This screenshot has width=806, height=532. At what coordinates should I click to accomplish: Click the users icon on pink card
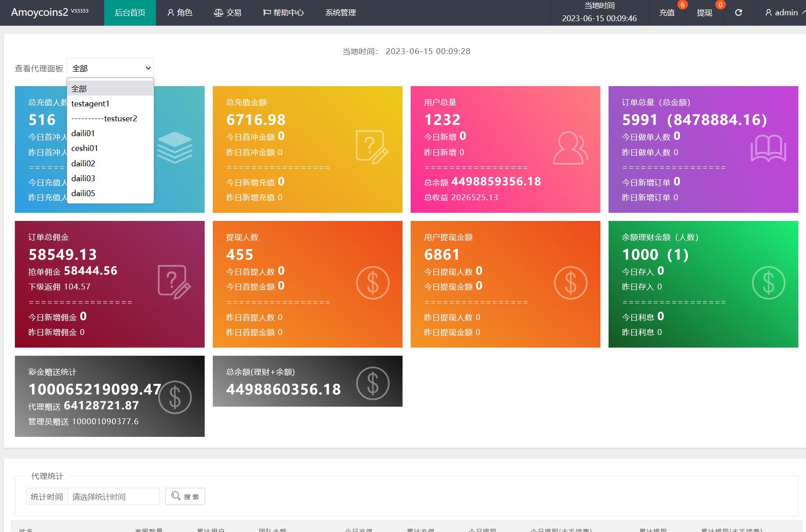(x=570, y=147)
